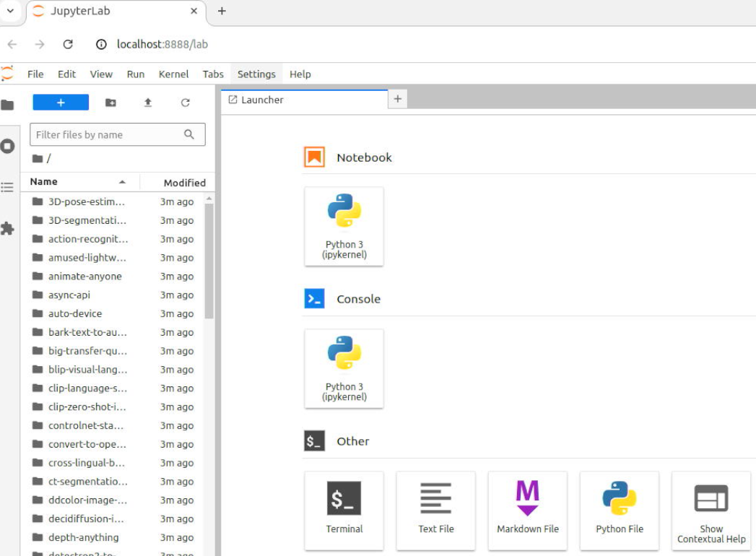Select convert-to-ope... folder
Image resolution: width=756 pixels, height=556 pixels.
pyautogui.click(x=113, y=444)
